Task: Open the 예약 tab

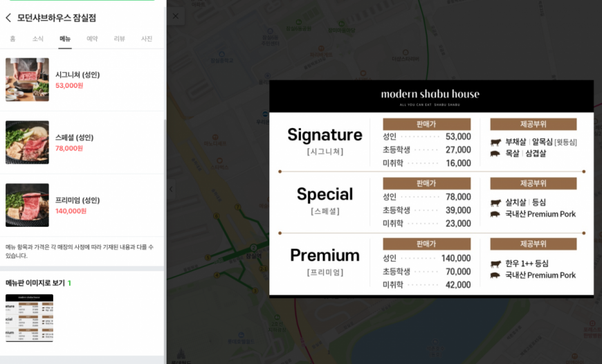Action: point(92,38)
